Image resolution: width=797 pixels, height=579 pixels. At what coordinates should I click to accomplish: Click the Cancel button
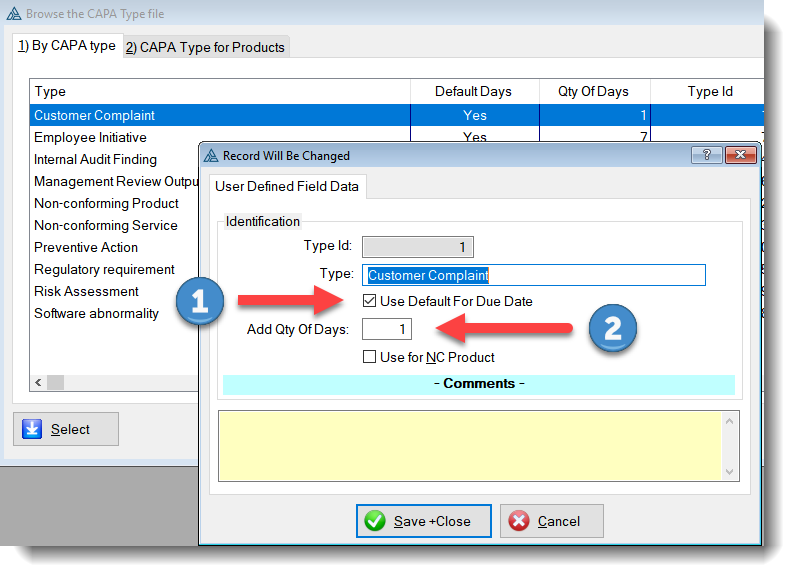click(x=552, y=521)
